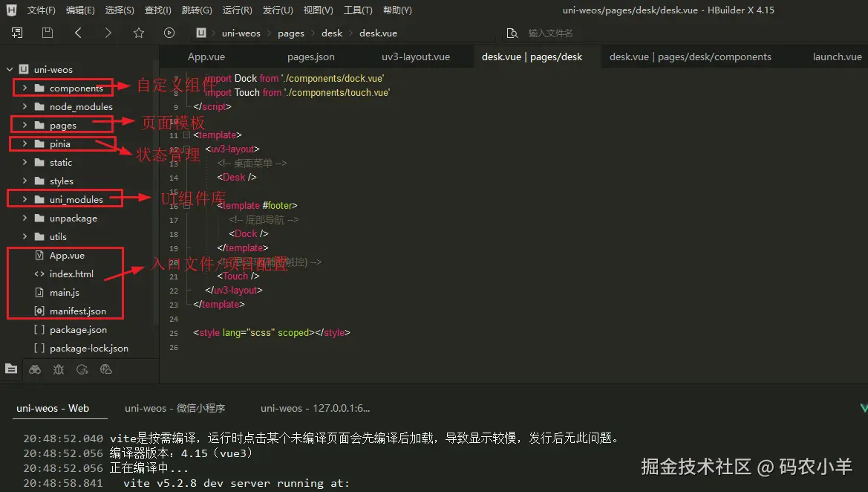Click the HBuilder X logo icon
Image resolution: width=868 pixels, height=492 pixels.
pos(11,10)
